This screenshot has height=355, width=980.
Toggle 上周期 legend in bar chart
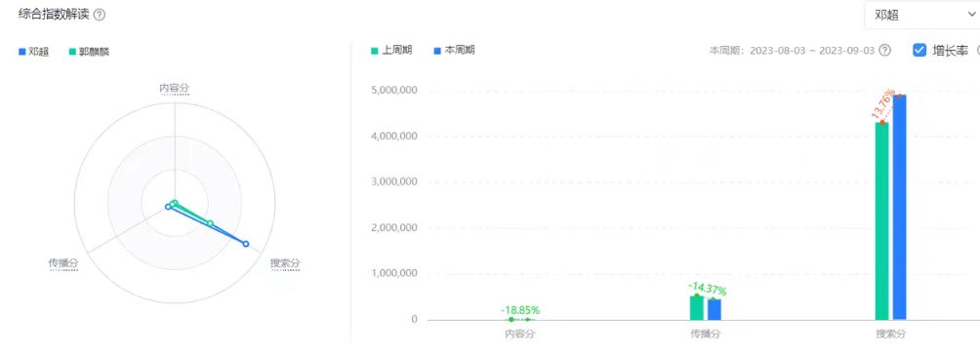(x=391, y=50)
